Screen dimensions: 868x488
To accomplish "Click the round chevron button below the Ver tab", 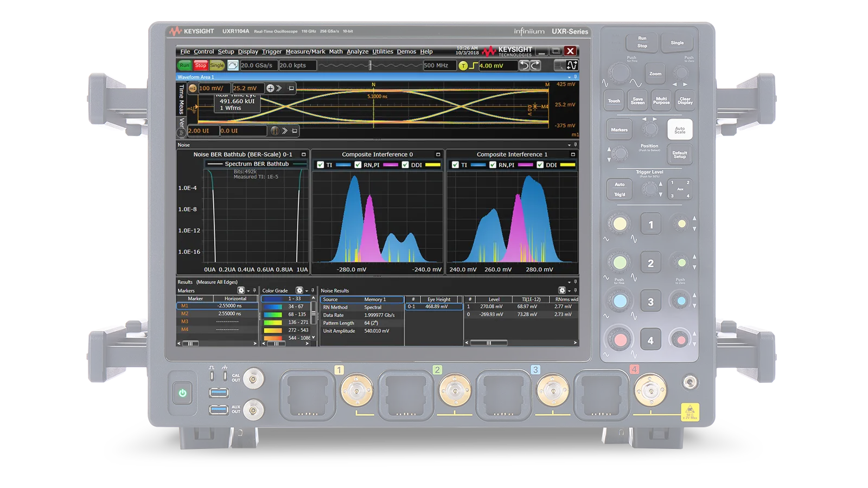I will click(x=182, y=133).
